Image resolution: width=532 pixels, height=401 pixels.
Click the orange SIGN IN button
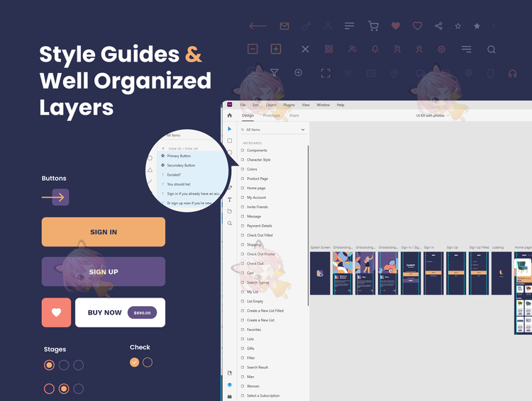pos(104,232)
